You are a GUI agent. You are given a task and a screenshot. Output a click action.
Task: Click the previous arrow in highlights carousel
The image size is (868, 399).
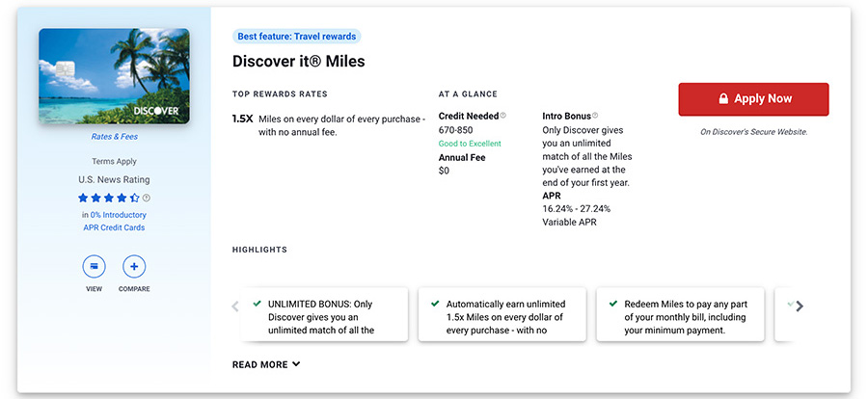click(234, 306)
